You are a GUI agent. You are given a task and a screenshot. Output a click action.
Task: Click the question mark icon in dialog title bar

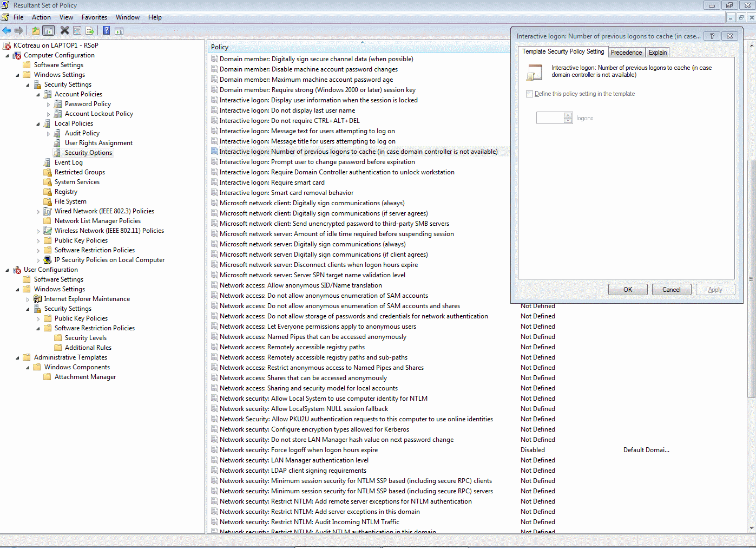[x=712, y=36]
